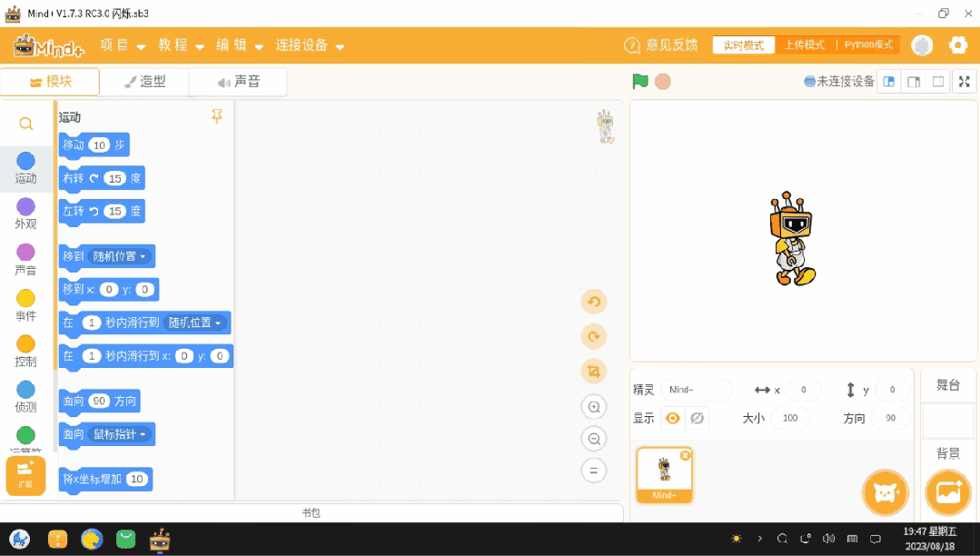Redo with the workspace redo arrow

pyautogui.click(x=594, y=336)
